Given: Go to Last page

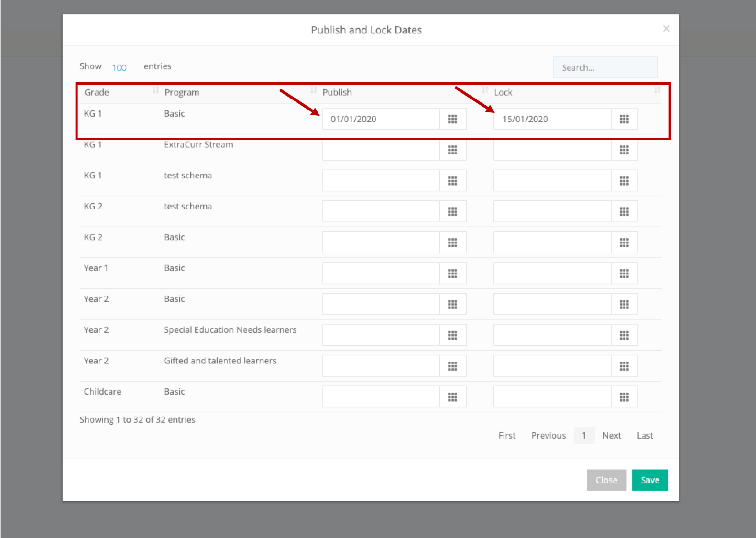Looking at the screenshot, I should coord(645,436).
